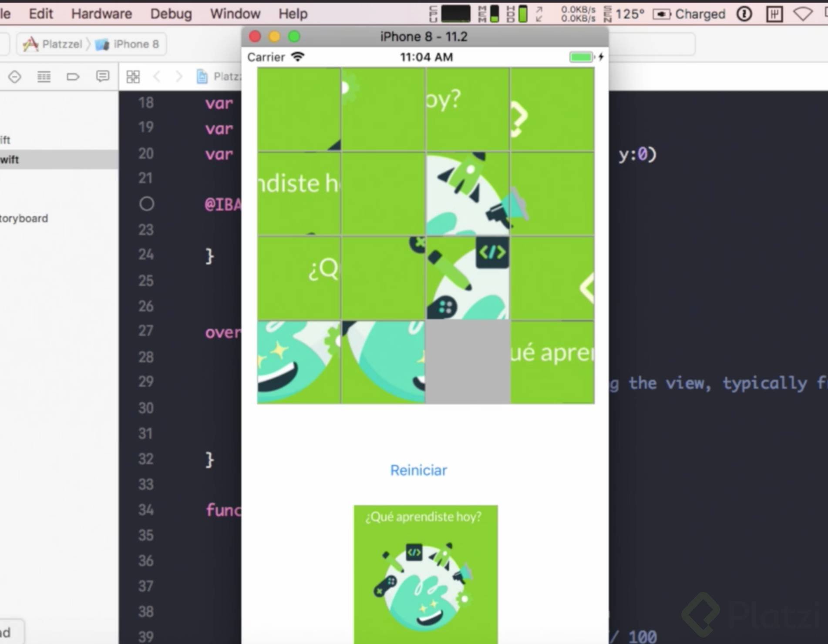Show the debug navigator lines icon
The image size is (828, 644).
pyautogui.click(x=44, y=77)
